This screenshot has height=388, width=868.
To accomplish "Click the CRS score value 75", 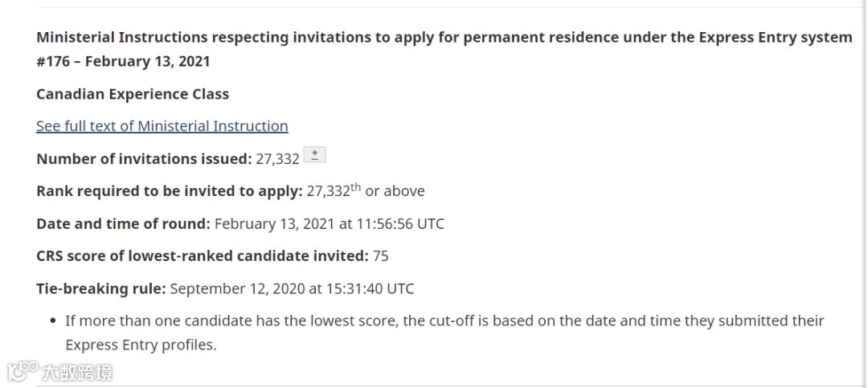I will coord(380,255).
